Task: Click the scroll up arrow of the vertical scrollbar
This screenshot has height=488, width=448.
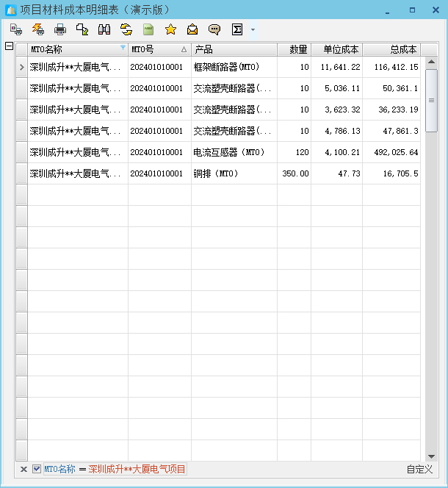Action: click(431, 62)
